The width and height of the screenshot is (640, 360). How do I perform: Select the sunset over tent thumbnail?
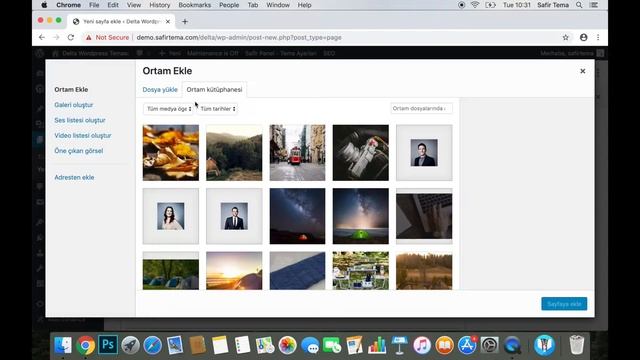[234, 271]
